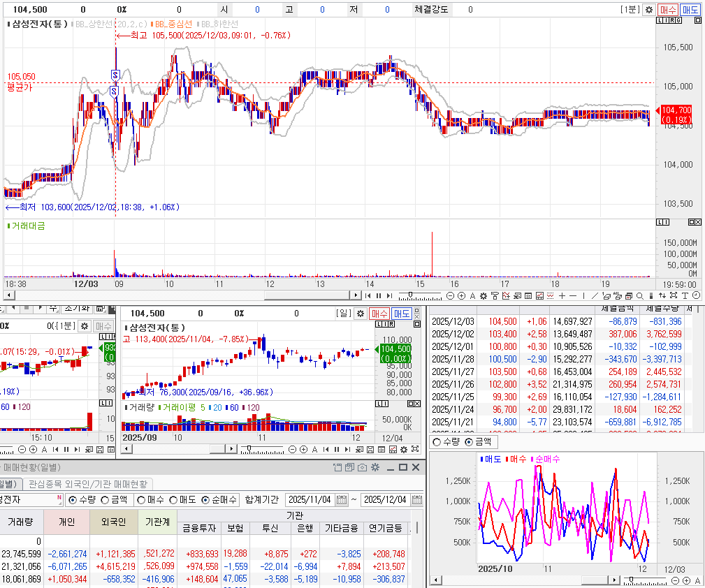
Task: Pause playback in main chart toolbar
Action: coord(379,295)
